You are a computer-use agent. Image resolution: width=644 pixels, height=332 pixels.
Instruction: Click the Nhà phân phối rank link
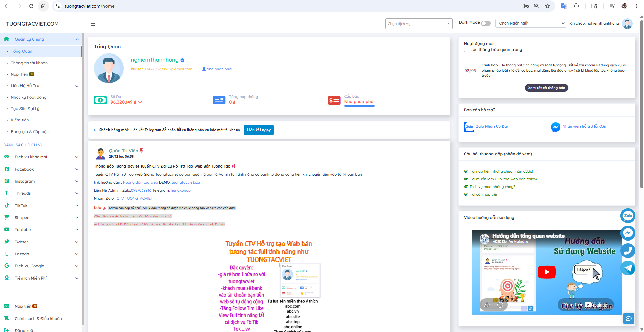359,101
